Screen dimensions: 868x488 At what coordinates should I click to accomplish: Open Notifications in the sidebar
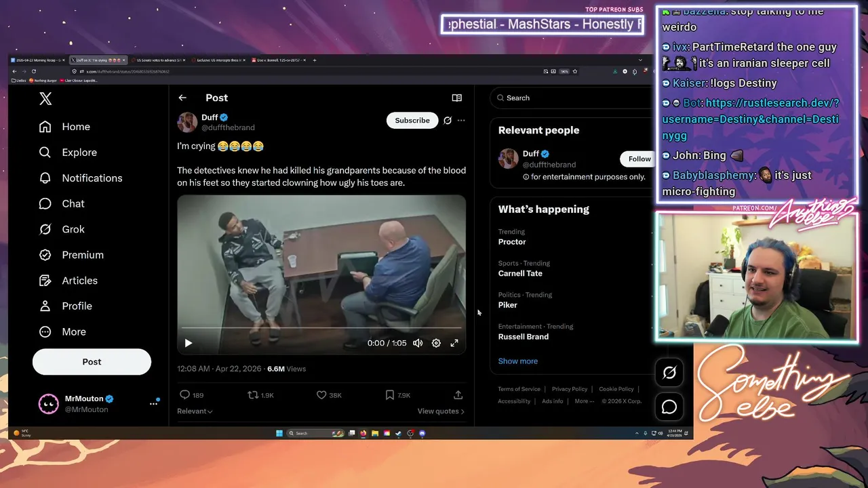(81, 178)
